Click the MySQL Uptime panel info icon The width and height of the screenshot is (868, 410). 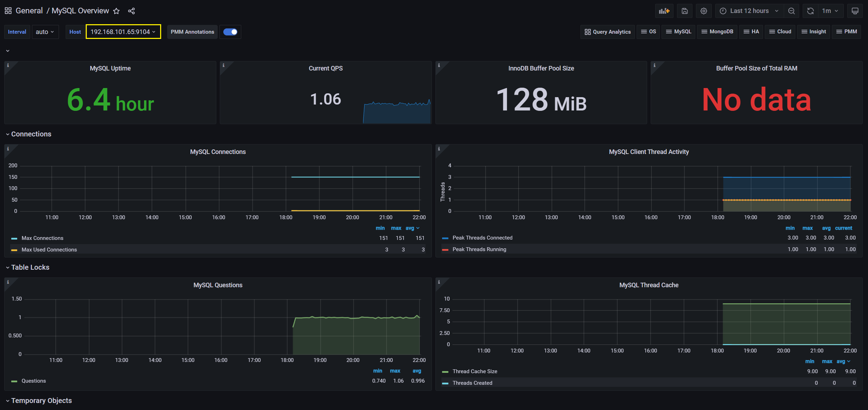tap(8, 65)
